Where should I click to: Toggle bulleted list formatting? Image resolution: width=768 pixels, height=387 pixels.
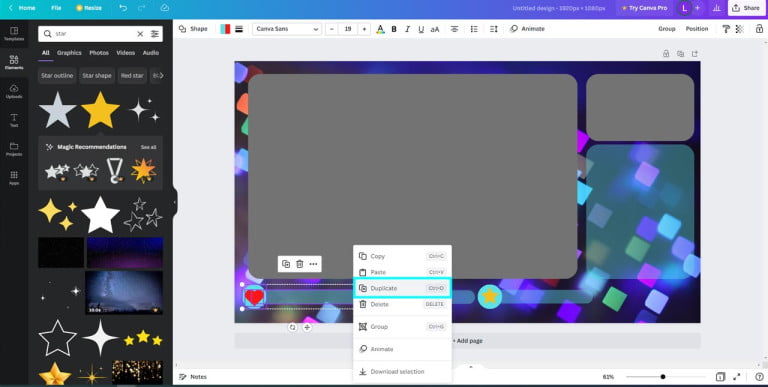tap(474, 29)
